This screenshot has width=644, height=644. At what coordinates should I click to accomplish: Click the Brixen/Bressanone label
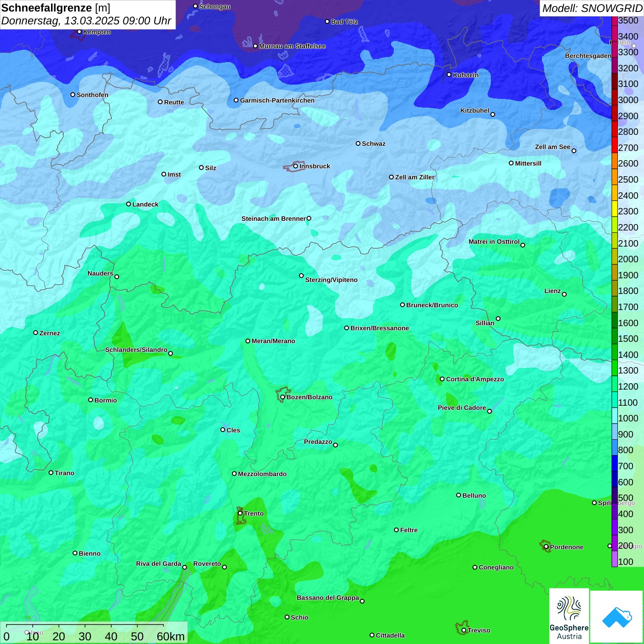pyautogui.click(x=379, y=328)
